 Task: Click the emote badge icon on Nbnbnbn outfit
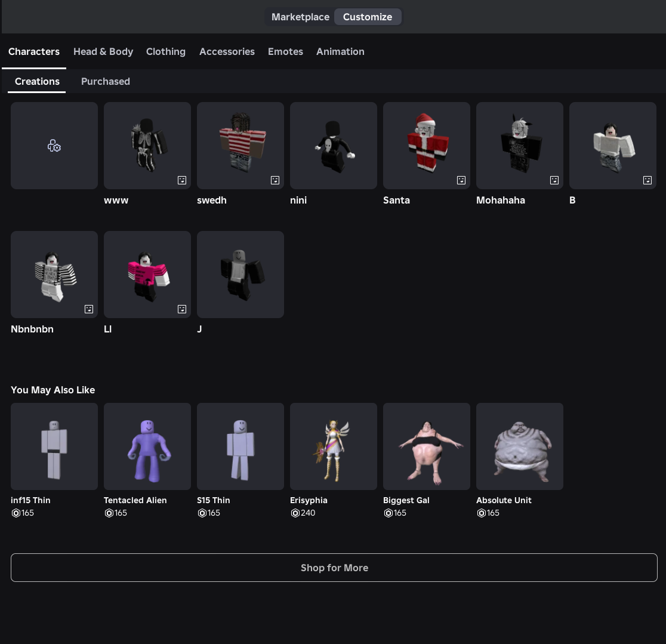pyautogui.click(x=89, y=309)
